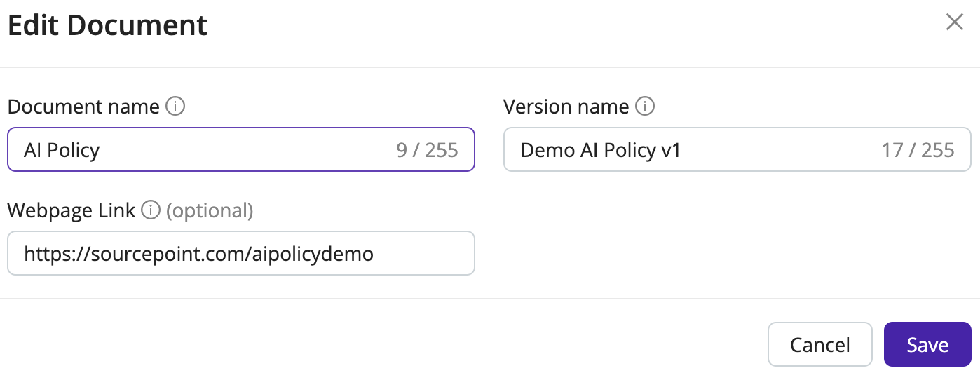Place cursor in "Demo AI Policy v1" text
This screenshot has height=373, width=980.
point(601,150)
